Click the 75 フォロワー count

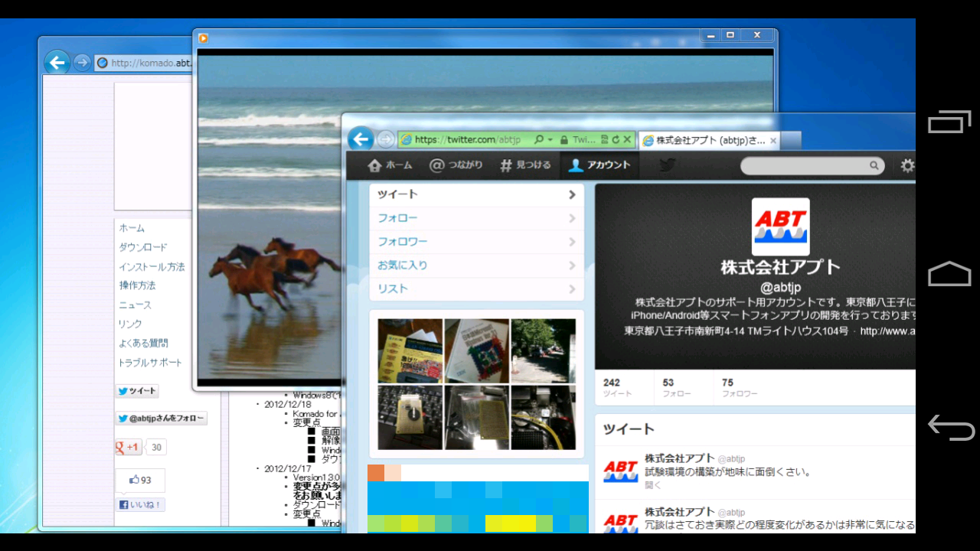click(740, 387)
